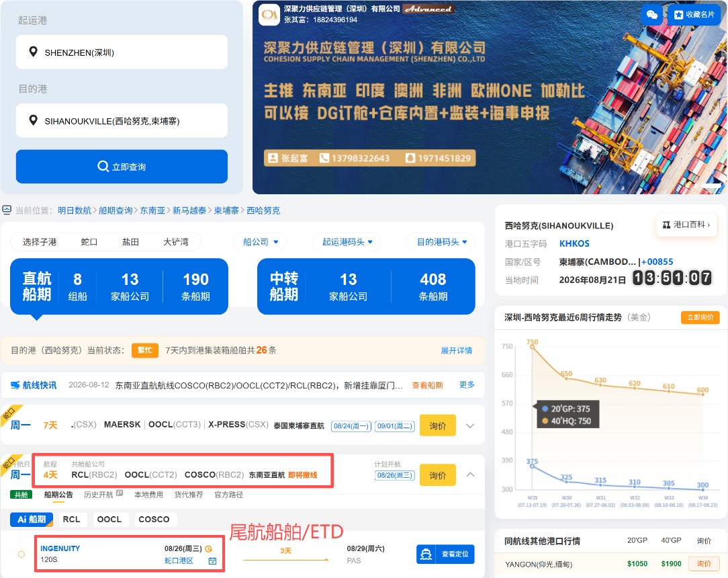The image size is (728, 578).
Task: Click 查看船期 link in route news
Action: point(427,385)
